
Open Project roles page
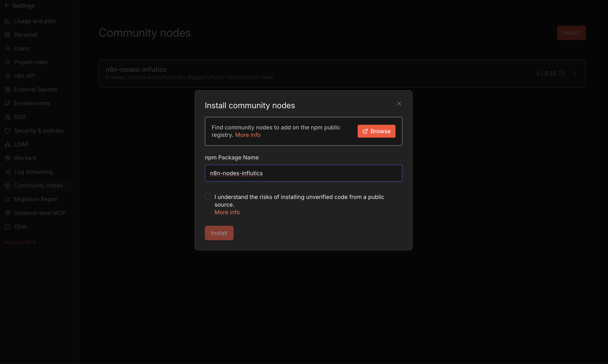(39, 62)
